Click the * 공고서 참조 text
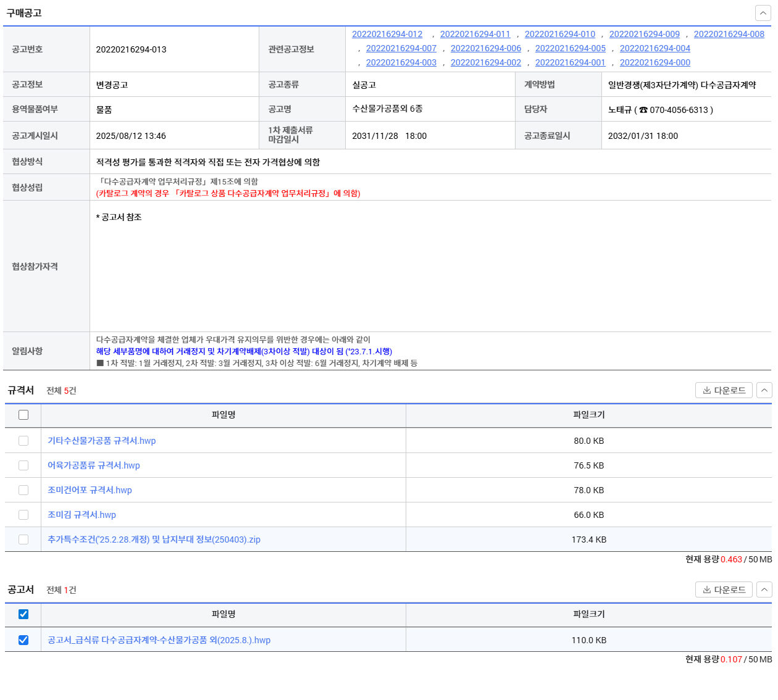Image resolution: width=778 pixels, height=700 pixels. 119,217
